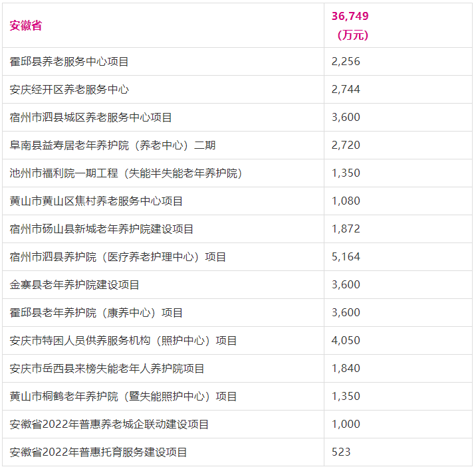
Task: Click the 安徽省 header cell
Action: tap(26, 25)
